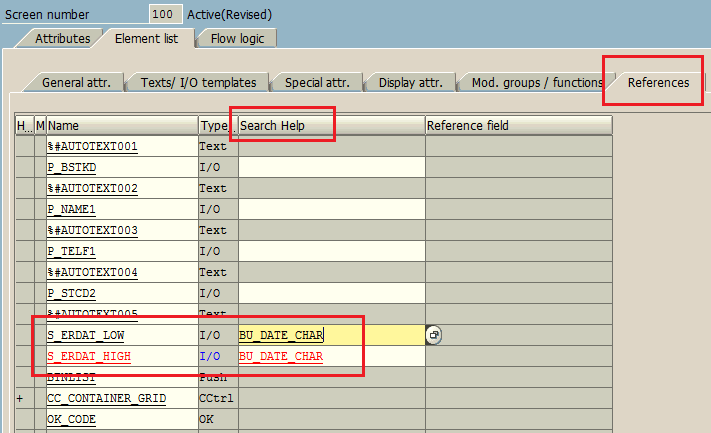Switch to Texts/ I/O templates tab
Screen dimensions: 711x433
pyautogui.click(x=198, y=83)
